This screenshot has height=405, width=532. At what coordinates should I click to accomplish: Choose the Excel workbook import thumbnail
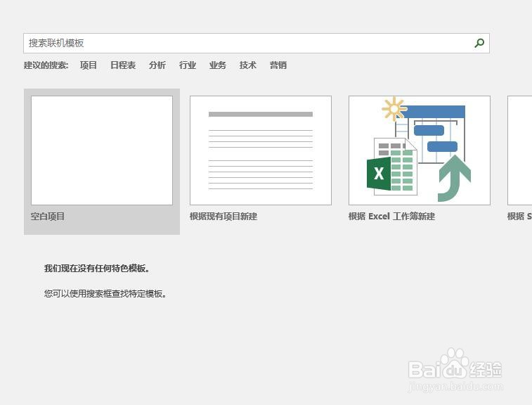[x=420, y=150]
